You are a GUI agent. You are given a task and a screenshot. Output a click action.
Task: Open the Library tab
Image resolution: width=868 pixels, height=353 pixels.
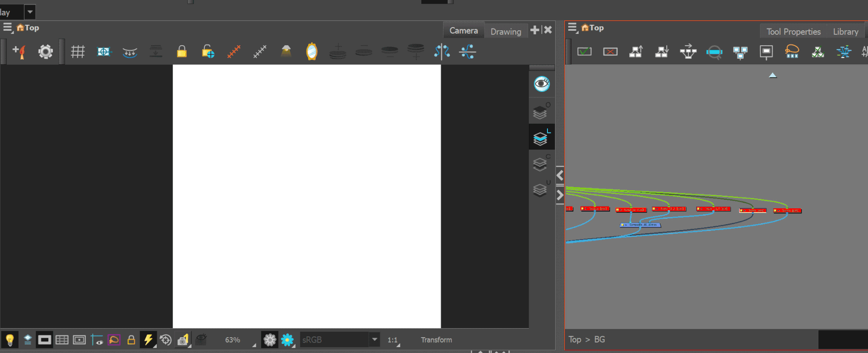[845, 32]
